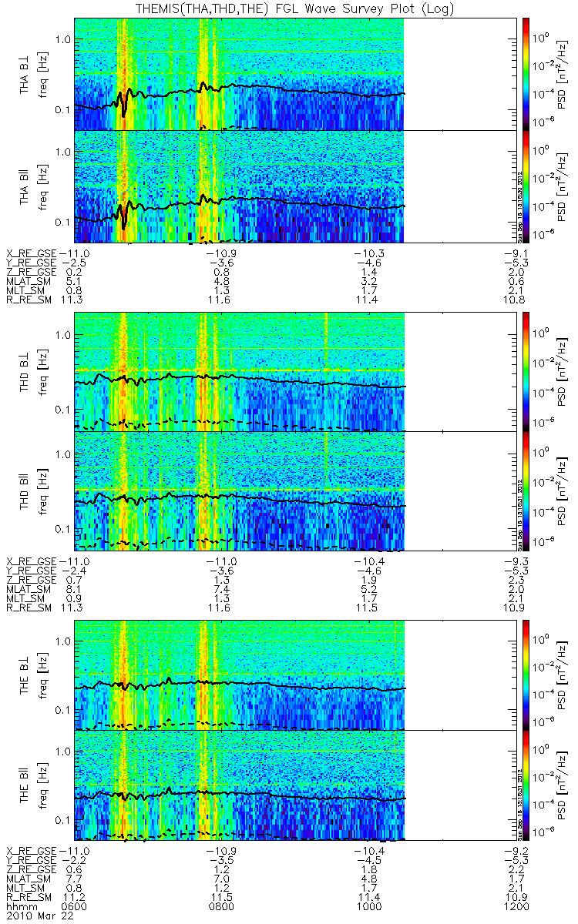Click the PSD color bar beside THD B-parallel
Image resolution: width=578 pixels, height=924 pixels.
click(x=526, y=490)
